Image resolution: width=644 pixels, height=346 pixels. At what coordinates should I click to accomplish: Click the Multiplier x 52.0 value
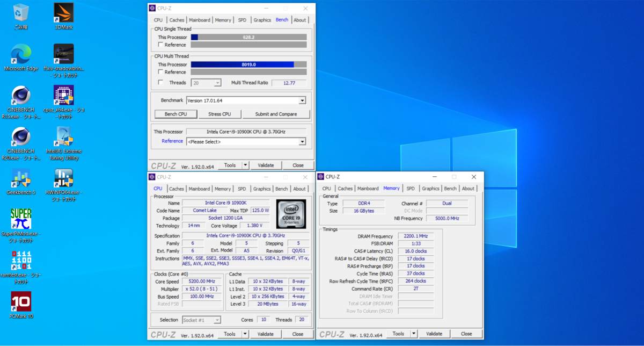(x=202, y=289)
